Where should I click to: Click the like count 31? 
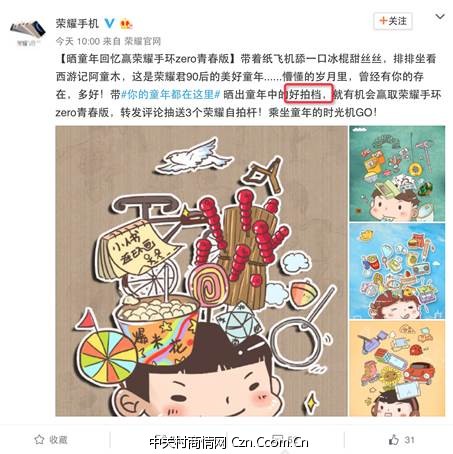(409, 440)
